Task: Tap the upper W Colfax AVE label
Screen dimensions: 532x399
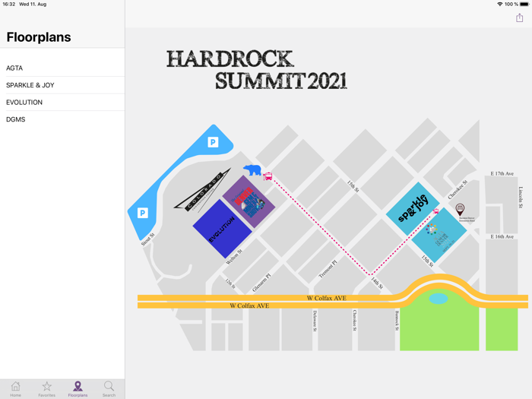Action: (326, 298)
